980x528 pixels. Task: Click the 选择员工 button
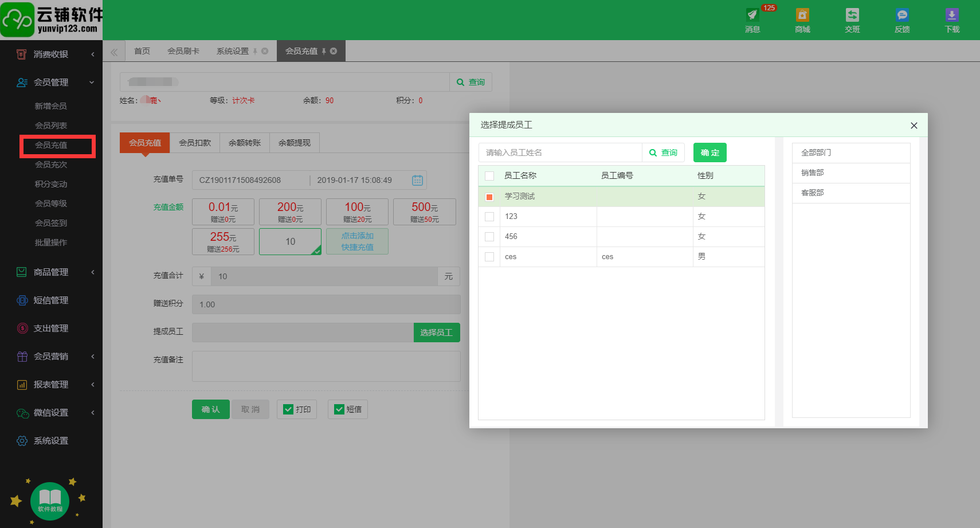pyautogui.click(x=437, y=333)
